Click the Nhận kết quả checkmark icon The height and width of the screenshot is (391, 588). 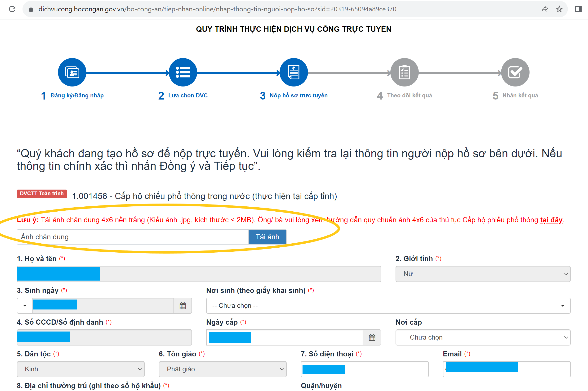click(515, 72)
